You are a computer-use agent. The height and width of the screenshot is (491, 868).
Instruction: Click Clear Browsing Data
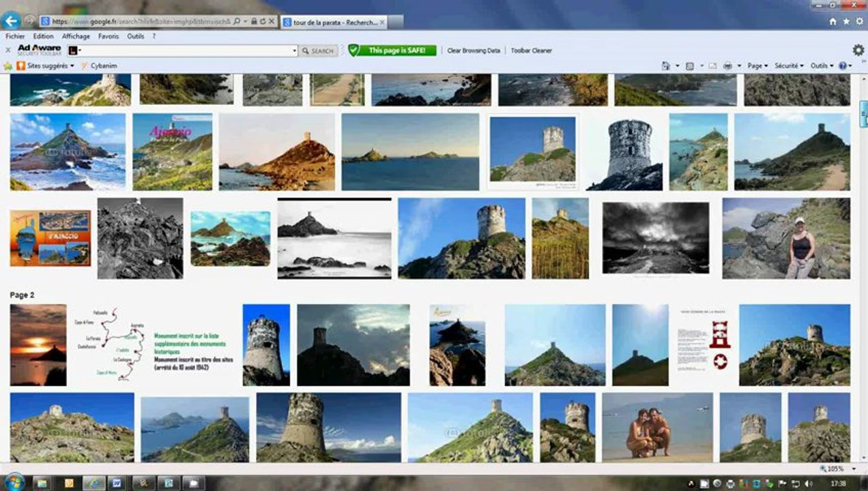pyautogui.click(x=474, y=50)
